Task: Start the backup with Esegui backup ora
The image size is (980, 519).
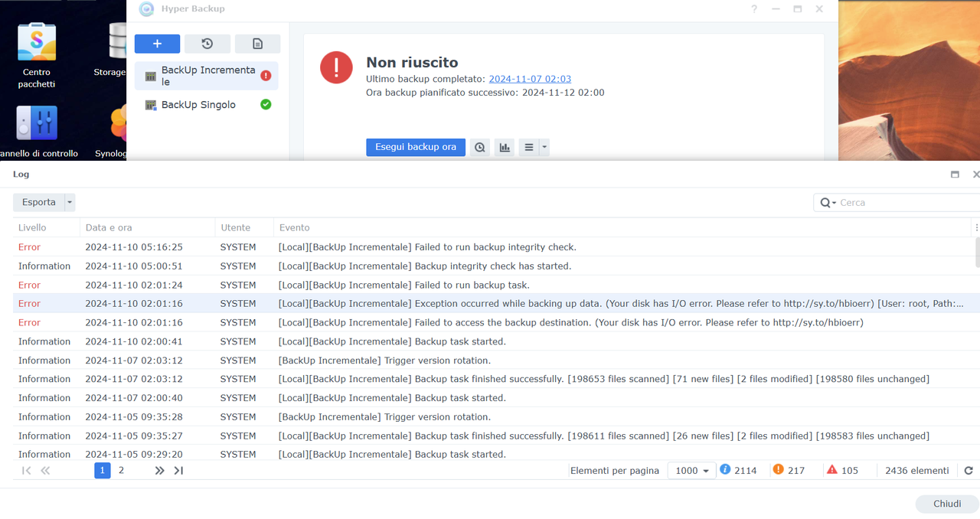Action: point(416,147)
